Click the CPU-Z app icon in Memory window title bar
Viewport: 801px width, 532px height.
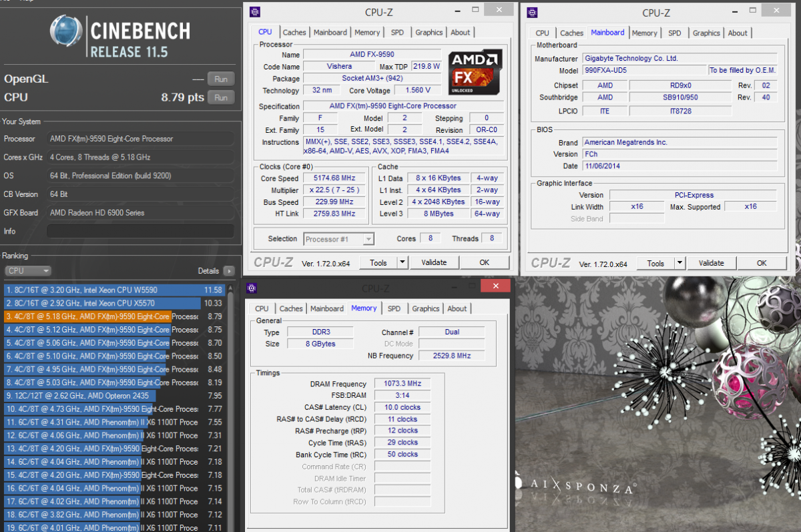252,288
